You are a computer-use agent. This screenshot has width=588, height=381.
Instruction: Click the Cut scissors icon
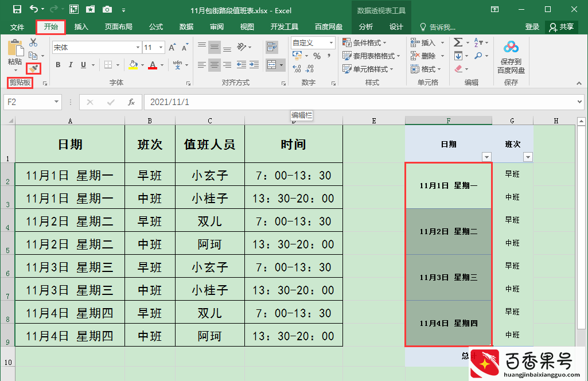33,42
